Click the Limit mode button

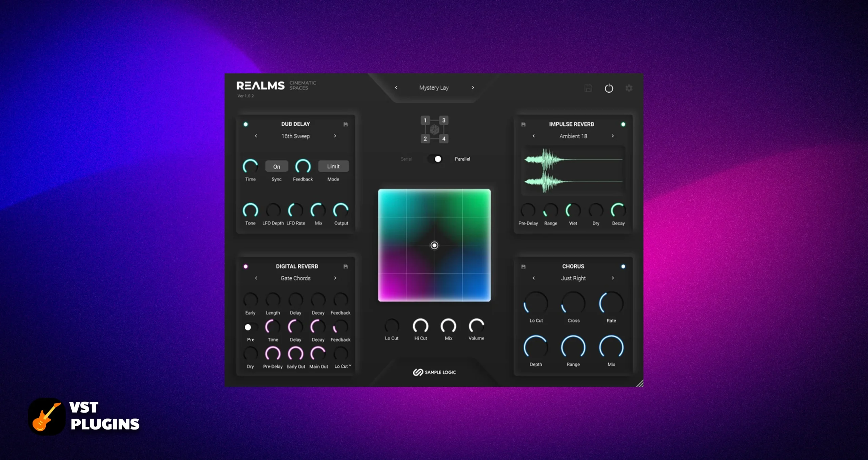333,166
